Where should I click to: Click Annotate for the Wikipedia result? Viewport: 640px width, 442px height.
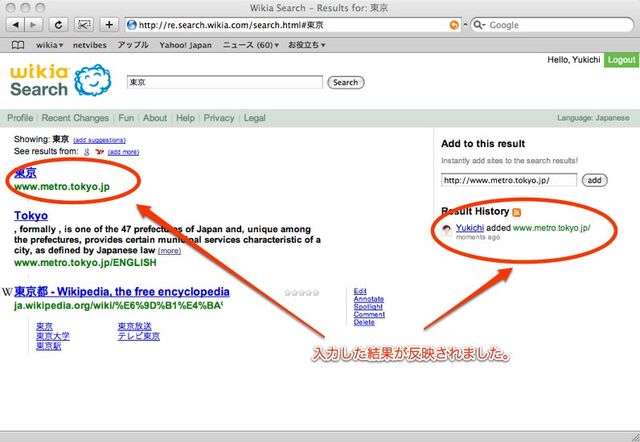pos(369,299)
